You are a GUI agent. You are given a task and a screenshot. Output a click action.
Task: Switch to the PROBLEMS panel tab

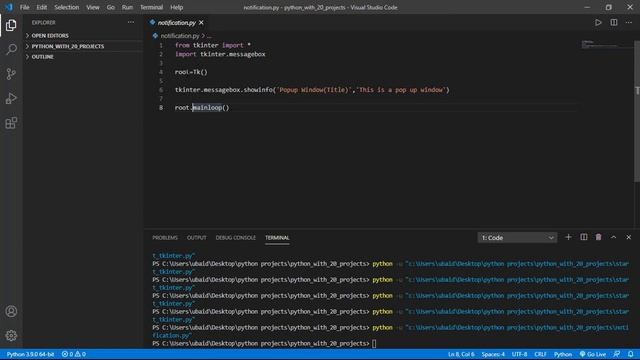[x=165, y=238]
